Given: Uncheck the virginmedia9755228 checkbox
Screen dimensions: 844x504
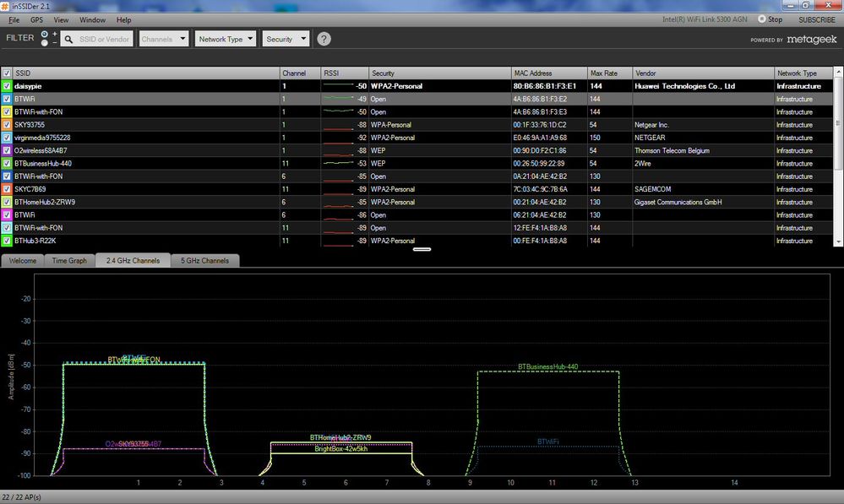Looking at the screenshot, I should (7, 138).
